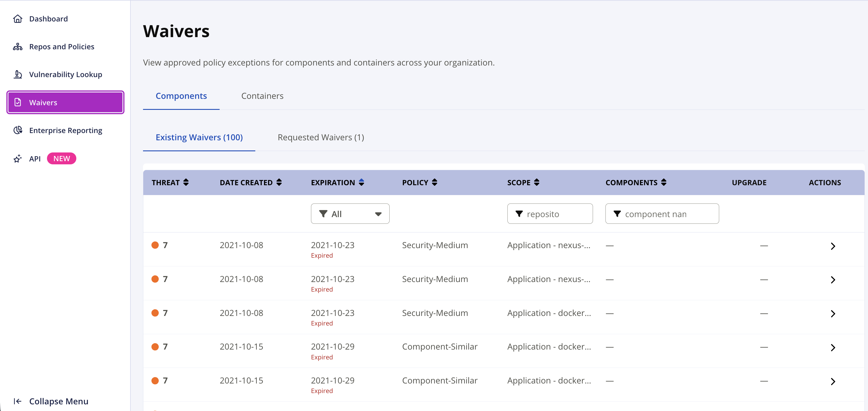This screenshot has width=868, height=411.
Task: Expand second Component-Similar waiver row chevron
Action: 833,381
